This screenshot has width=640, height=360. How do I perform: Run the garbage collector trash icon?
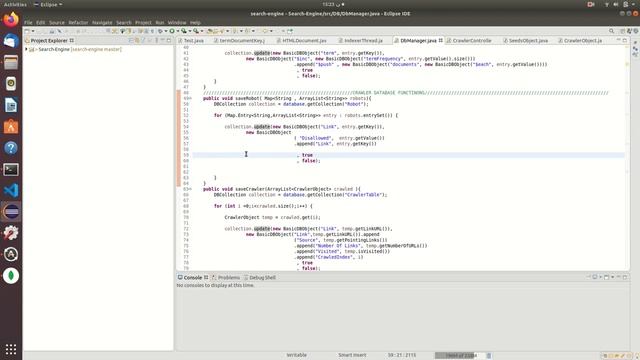(489, 356)
